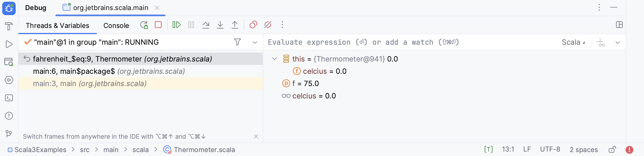The width and height of the screenshot is (644, 156).
Task: Dismiss the Switch frames hint
Action: point(256,136)
